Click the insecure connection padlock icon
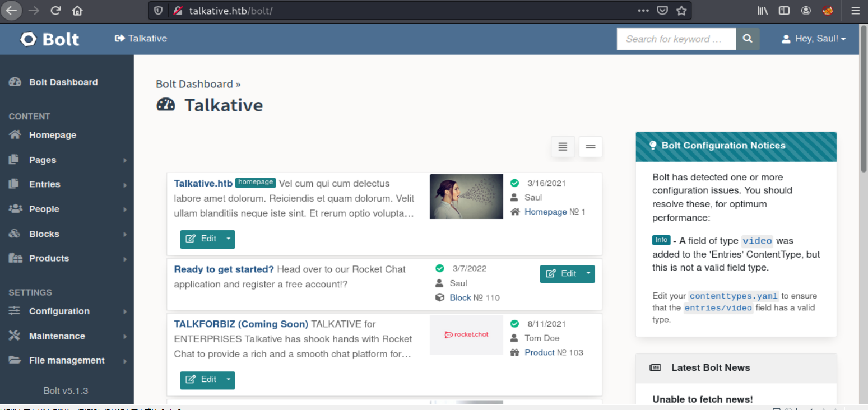868x410 pixels. coord(178,11)
